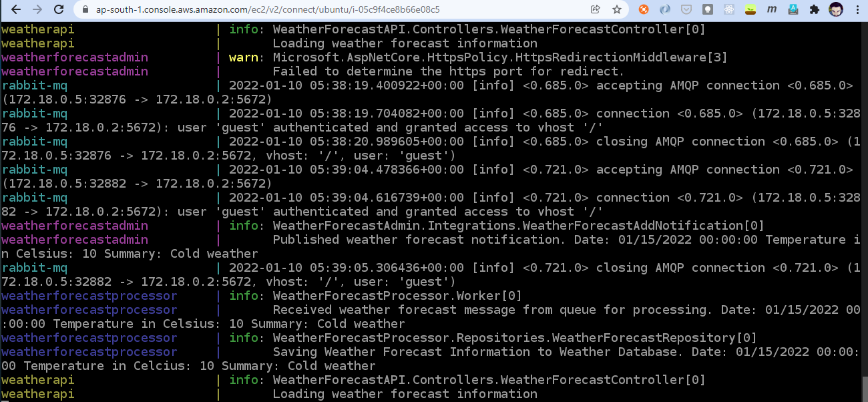This screenshot has width=868, height=402.
Task: Click the seedling-themed extension icon
Action: click(x=750, y=9)
